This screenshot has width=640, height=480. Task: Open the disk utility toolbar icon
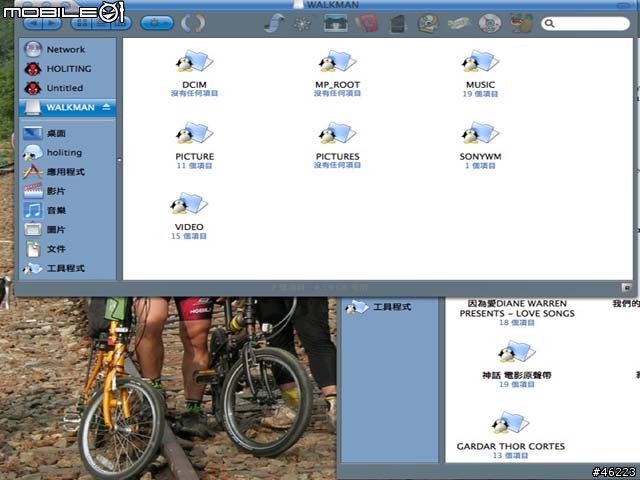point(428,23)
